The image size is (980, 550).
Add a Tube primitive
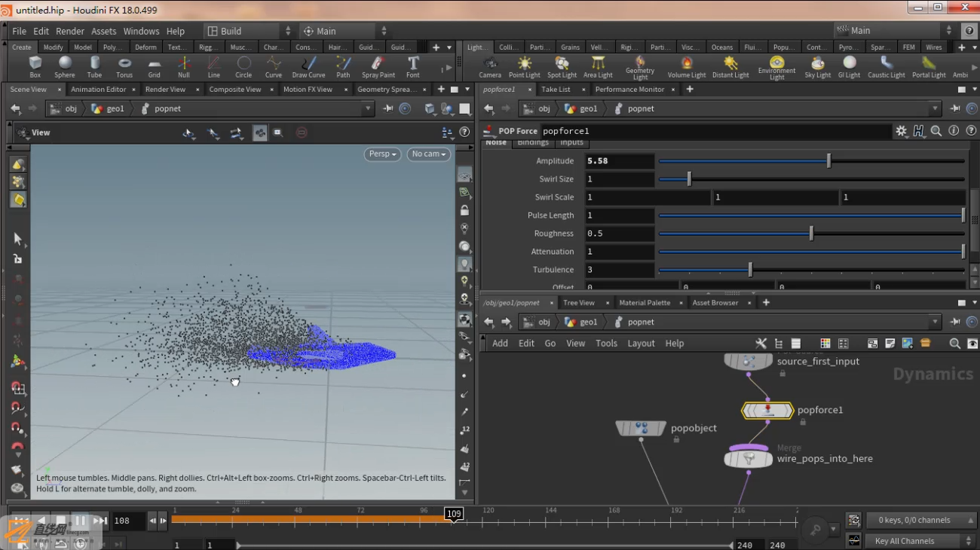pyautogui.click(x=94, y=67)
